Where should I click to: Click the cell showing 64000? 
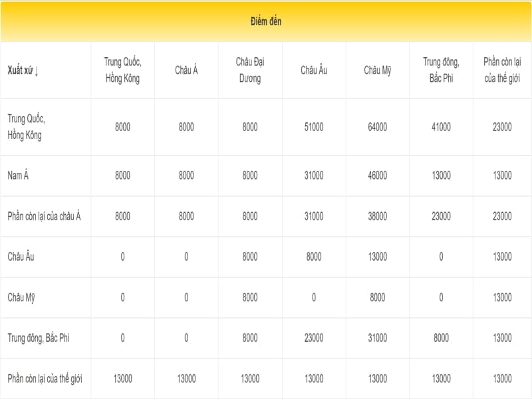coord(377,127)
